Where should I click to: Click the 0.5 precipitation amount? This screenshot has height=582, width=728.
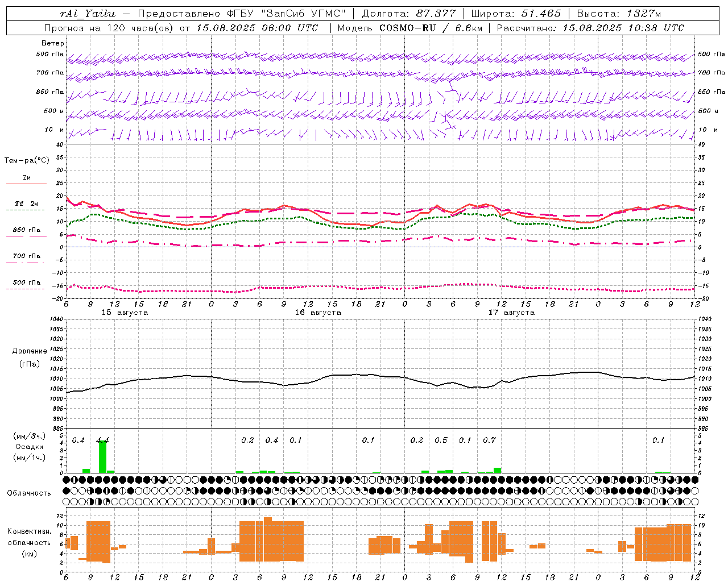pos(441,440)
